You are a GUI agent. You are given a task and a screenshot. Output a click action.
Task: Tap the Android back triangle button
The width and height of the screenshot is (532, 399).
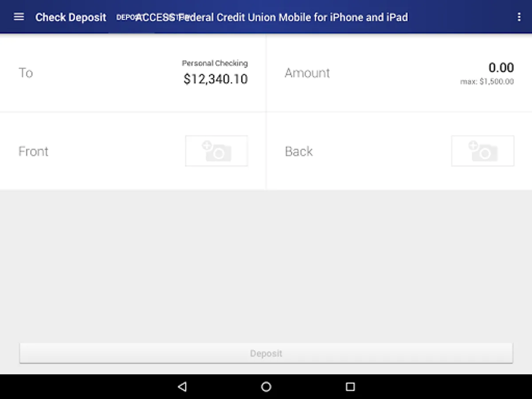pos(182,387)
